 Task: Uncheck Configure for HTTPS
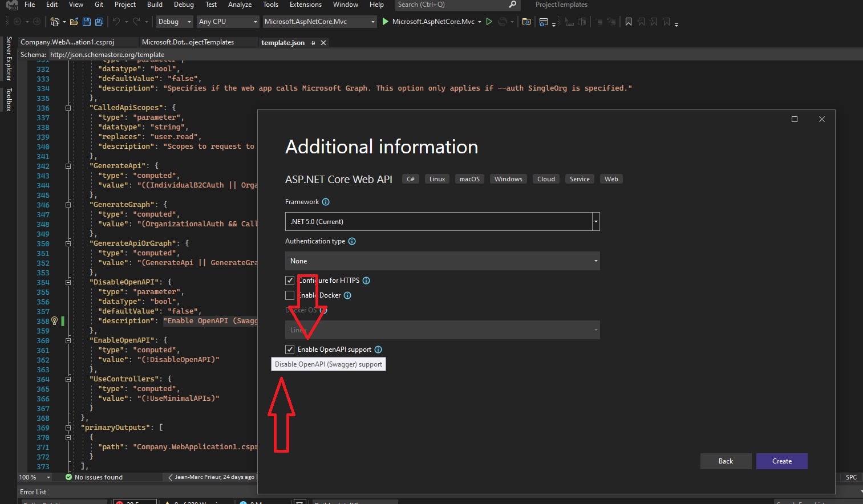tap(290, 280)
